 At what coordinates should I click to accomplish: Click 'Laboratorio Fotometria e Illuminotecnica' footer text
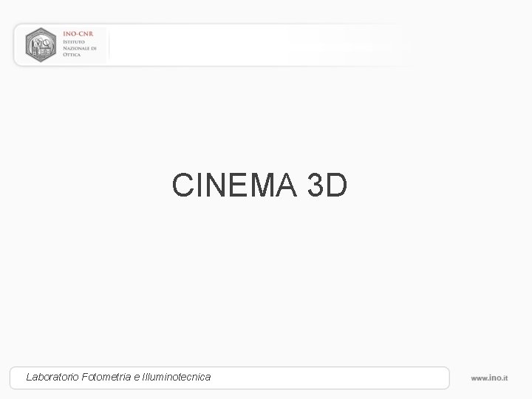(x=118, y=377)
